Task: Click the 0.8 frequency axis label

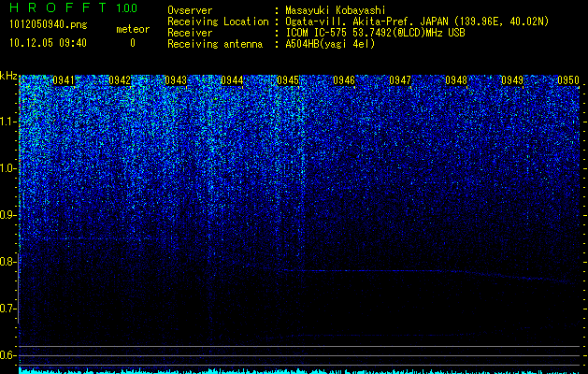Action: [x=8, y=262]
